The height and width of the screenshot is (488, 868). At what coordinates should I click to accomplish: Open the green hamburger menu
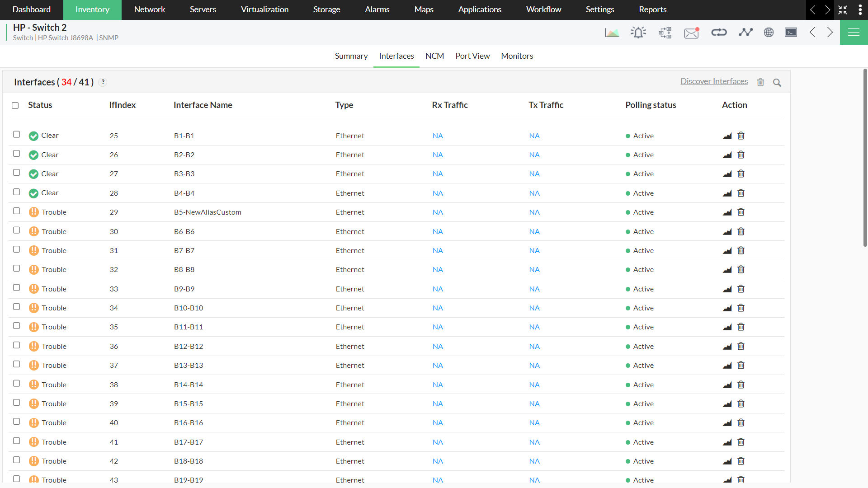point(854,33)
